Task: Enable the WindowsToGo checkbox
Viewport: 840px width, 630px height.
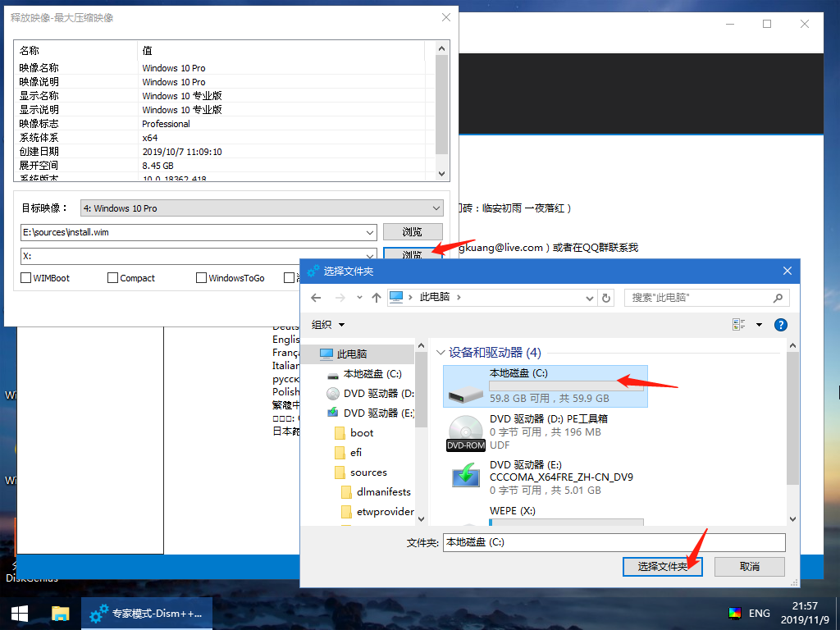Action: (x=201, y=278)
